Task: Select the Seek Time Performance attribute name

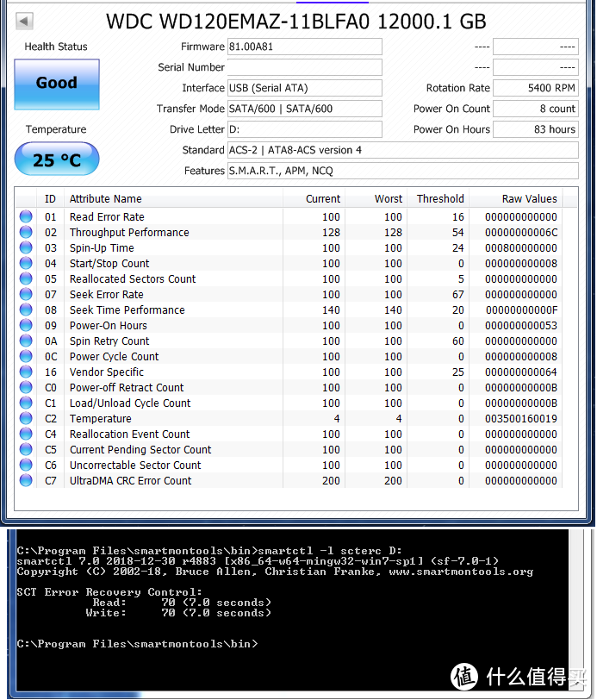Action: click(127, 309)
